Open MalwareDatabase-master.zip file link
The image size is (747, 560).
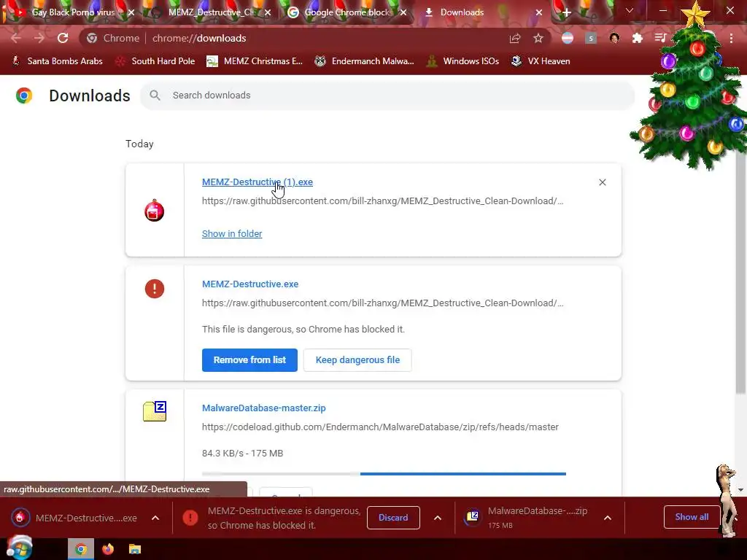click(x=264, y=408)
